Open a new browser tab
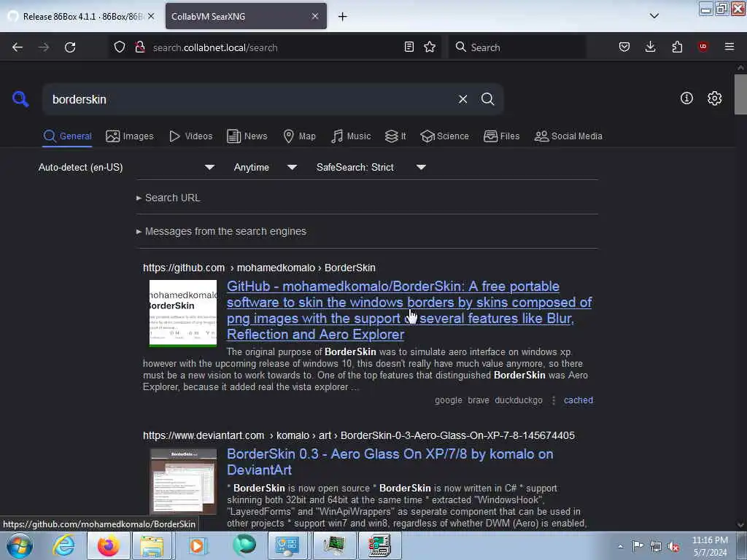This screenshot has width=747, height=560. click(x=343, y=17)
